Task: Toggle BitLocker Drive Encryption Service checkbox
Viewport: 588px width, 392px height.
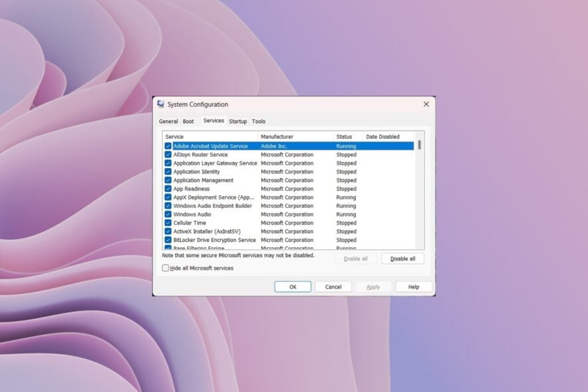Action: (168, 240)
